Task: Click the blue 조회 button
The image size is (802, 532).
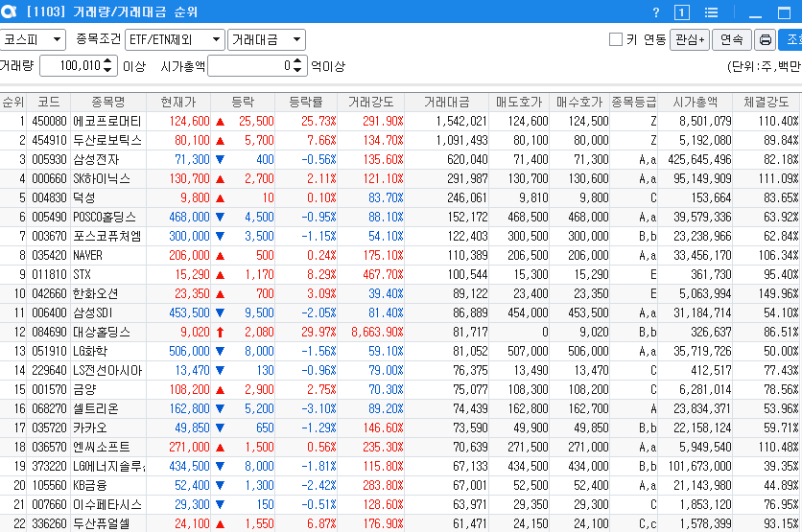Action: click(790, 40)
